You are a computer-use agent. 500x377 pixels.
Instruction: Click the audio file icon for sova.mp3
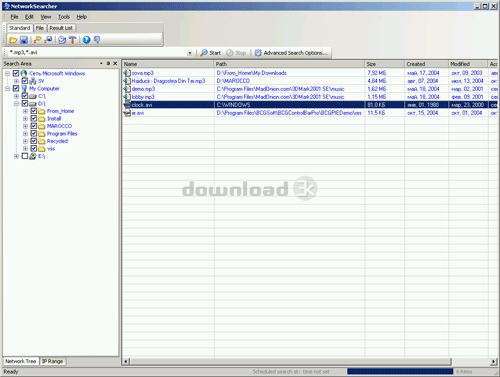(127, 73)
